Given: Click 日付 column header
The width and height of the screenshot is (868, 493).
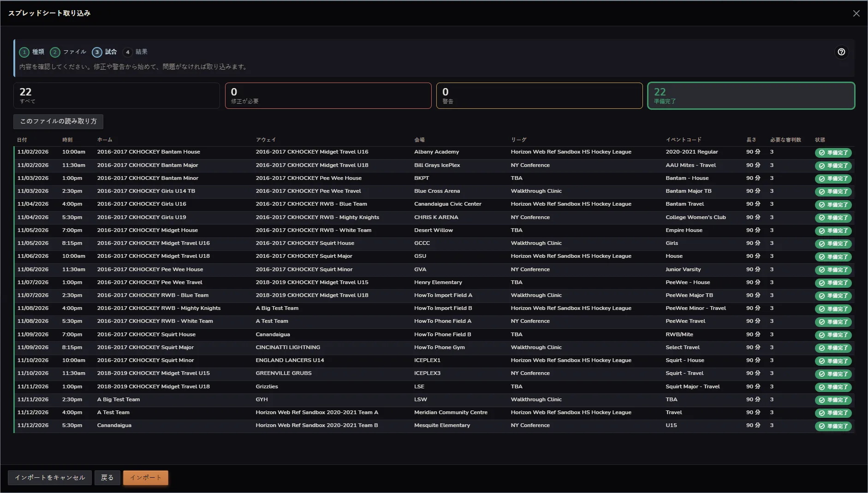Looking at the screenshot, I should (x=22, y=140).
